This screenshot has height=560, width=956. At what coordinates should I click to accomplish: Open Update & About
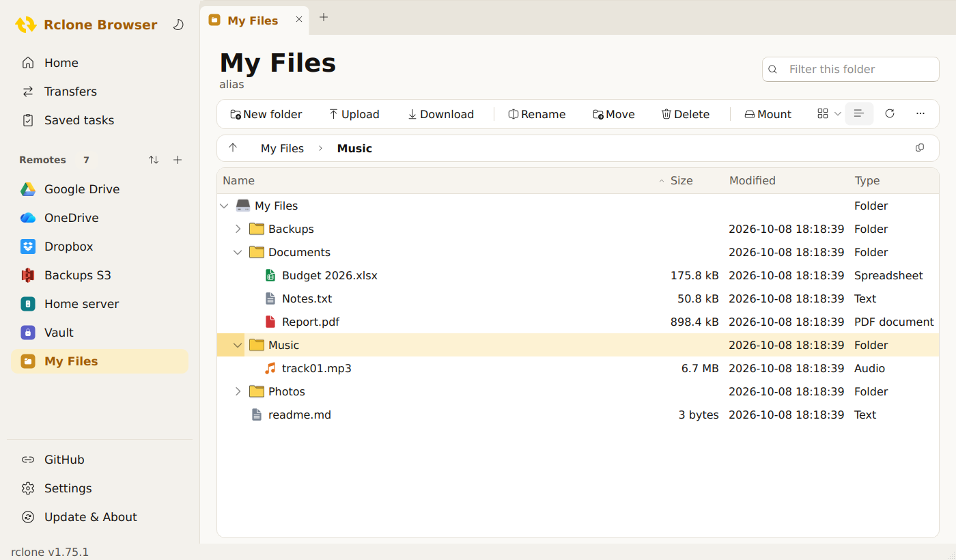click(100, 517)
